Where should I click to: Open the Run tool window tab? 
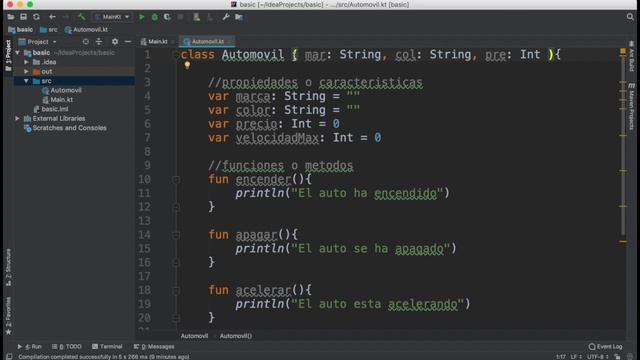(x=29, y=347)
